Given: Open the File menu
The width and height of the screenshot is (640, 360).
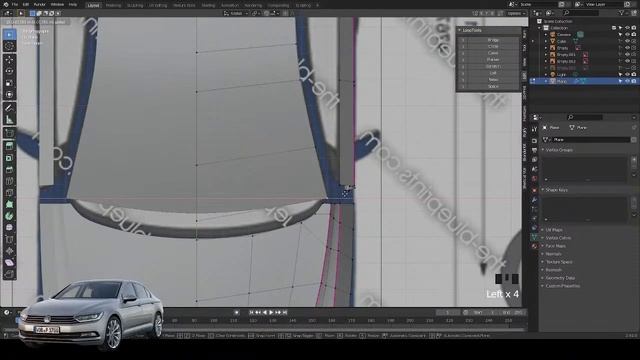Looking at the screenshot, I should [15, 4].
